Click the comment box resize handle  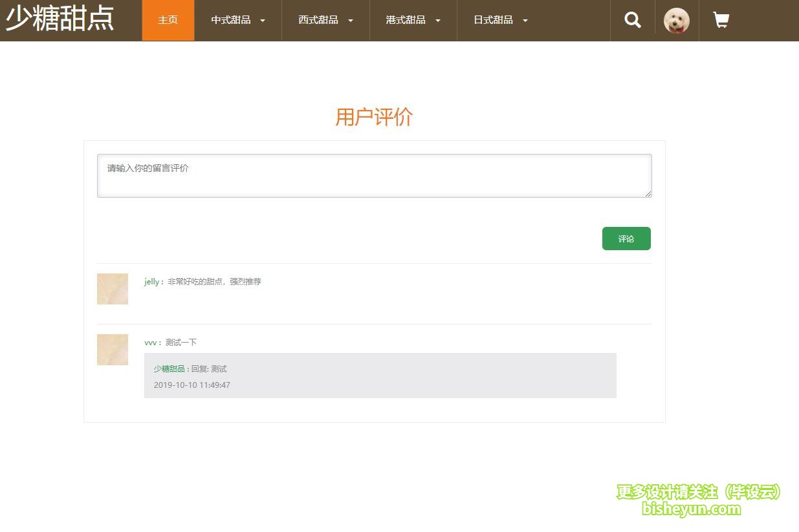[x=648, y=193]
